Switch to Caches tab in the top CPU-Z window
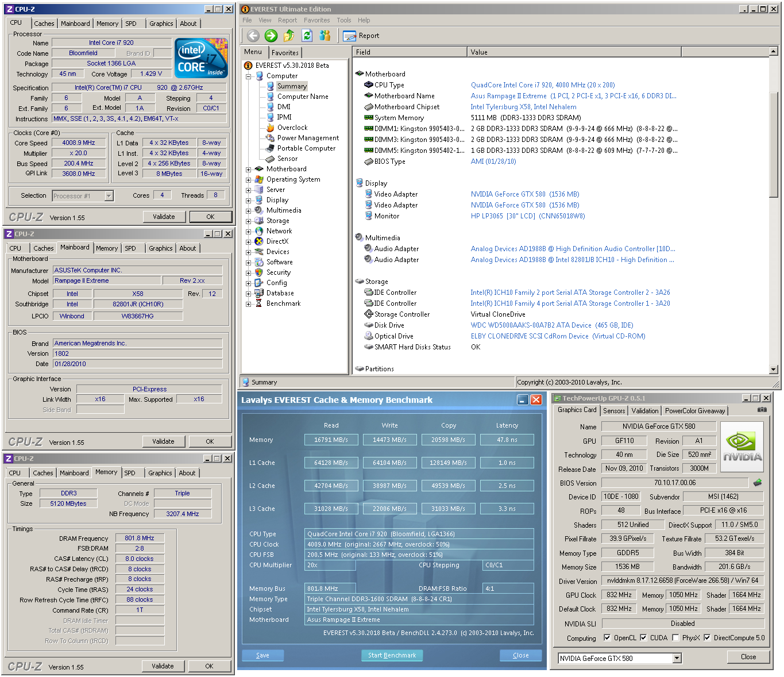The width and height of the screenshot is (784, 677). (x=44, y=24)
